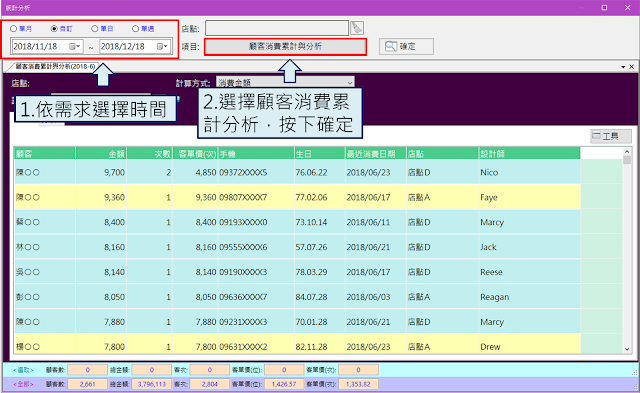Sort by the 設計師 column header
This screenshot has height=393, width=640.
point(529,154)
